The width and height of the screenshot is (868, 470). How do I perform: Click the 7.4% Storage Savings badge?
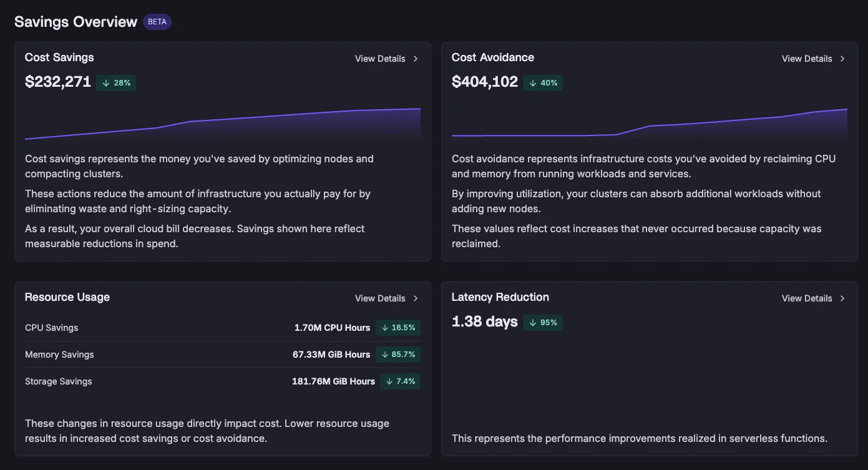pyautogui.click(x=401, y=381)
